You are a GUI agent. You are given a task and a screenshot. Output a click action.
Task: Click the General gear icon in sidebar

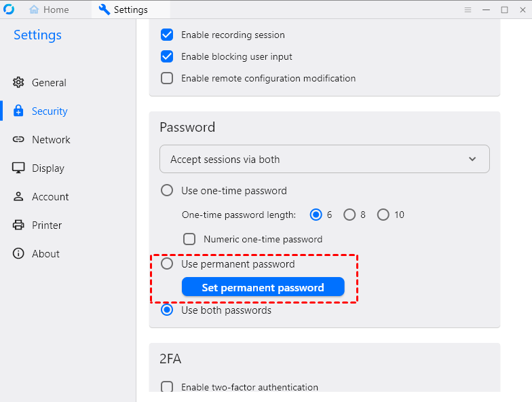coord(18,83)
